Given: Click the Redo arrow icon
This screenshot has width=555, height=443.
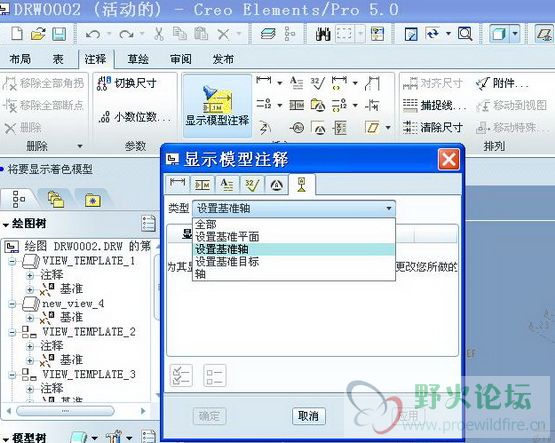Looking at the screenshot, I should [x=126, y=34].
